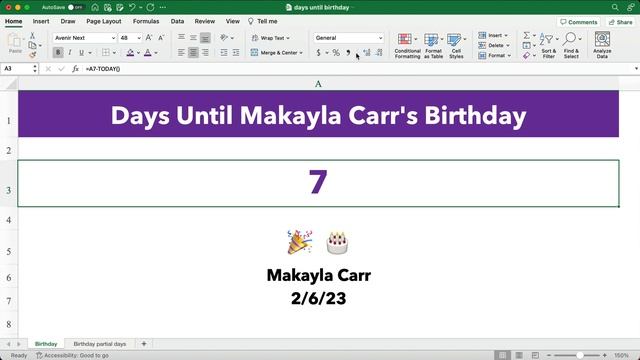Align text left
640x360 pixels.
181,52
